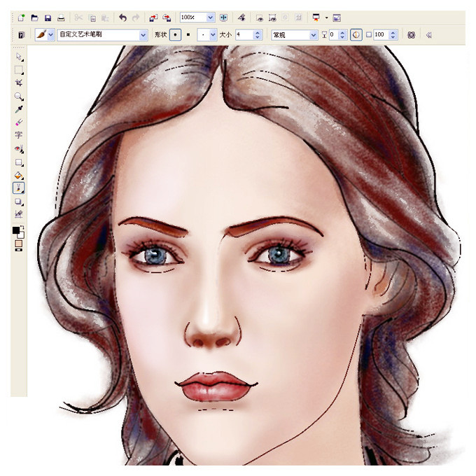Select the Eyedropper tool
The height and width of the screenshot is (476, 476).
[19, 109]
